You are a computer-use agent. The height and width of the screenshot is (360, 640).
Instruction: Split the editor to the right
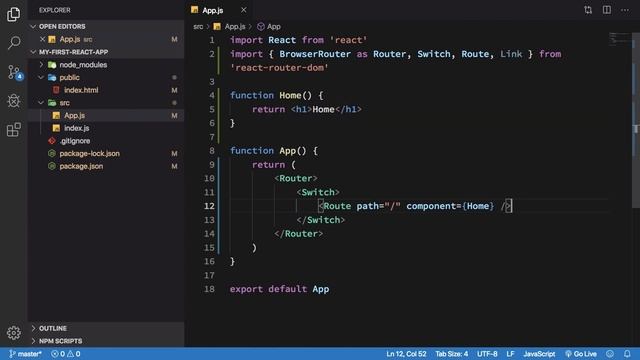point(607,10)
